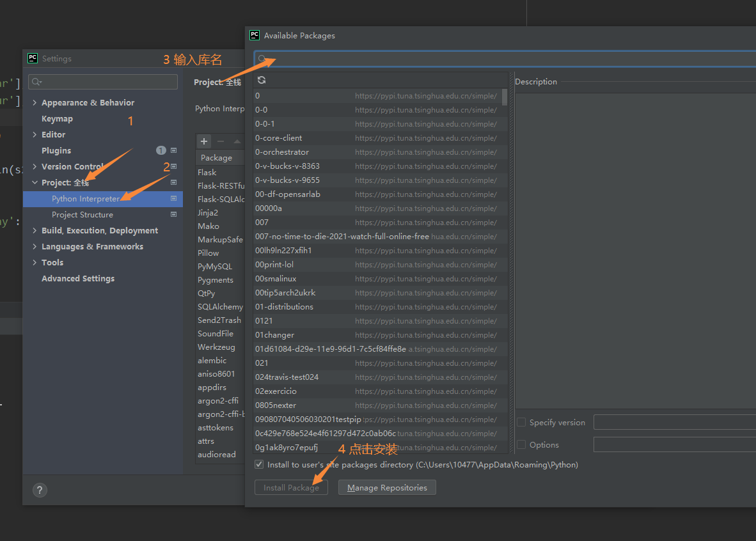Select package 024travis-test024 in list
The height and width of the screenshot is (541, 756).
coord(381,377)
